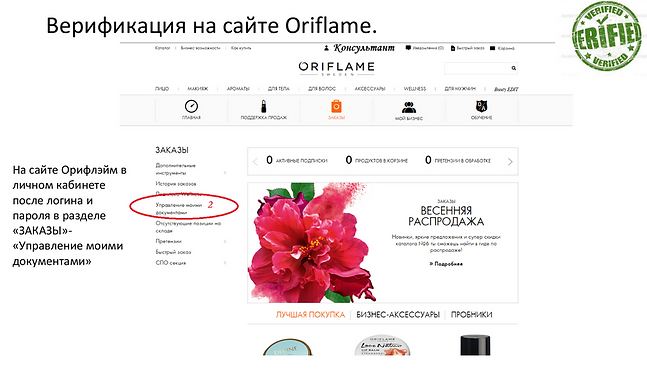The height and width of the screenshot is (370, 647).
Task: Expand the Претензии sidebar chevron
Action: (225, 241)
